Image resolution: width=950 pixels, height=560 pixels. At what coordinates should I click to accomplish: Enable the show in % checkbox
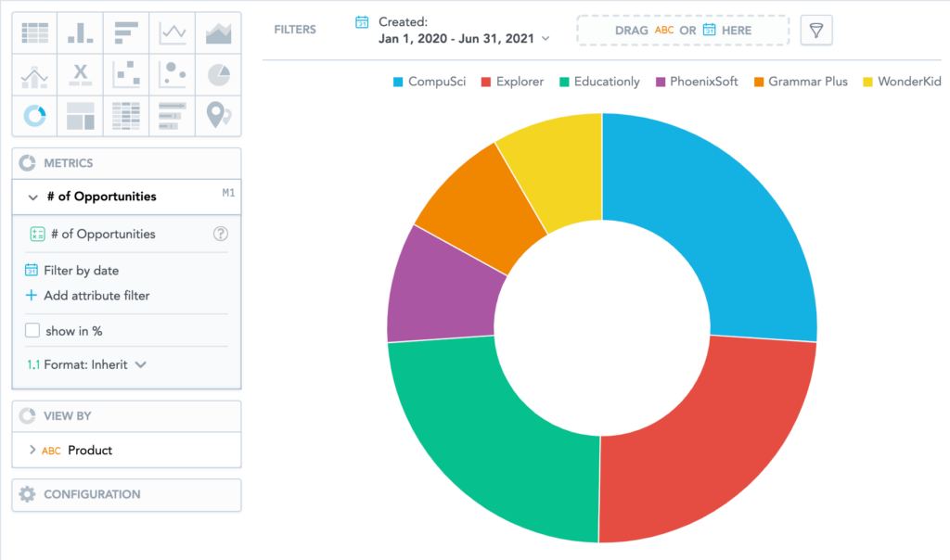[32, 331]
